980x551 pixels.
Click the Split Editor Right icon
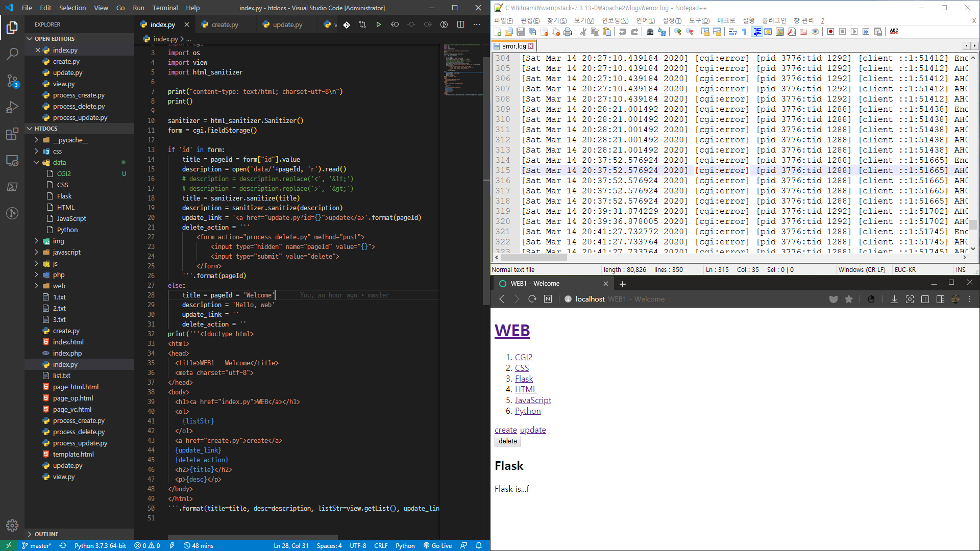460,24
